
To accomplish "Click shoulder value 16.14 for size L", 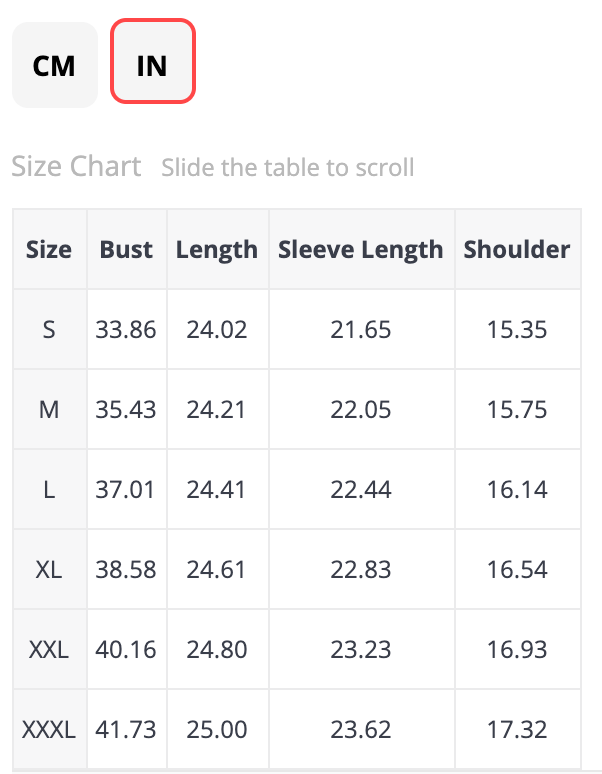I will [x=517, y=490].
